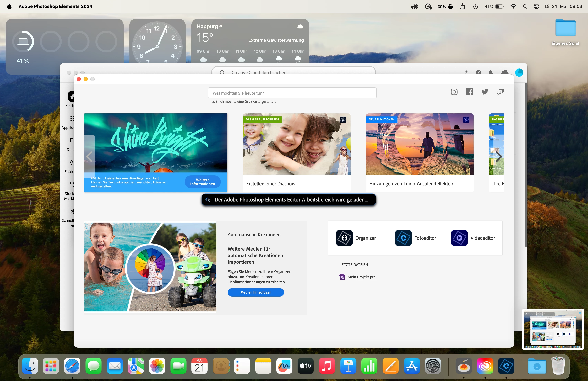Open the Creative Cloud help question mark
The width and height of the screenshot is (588, 381).
pos(478,72)
